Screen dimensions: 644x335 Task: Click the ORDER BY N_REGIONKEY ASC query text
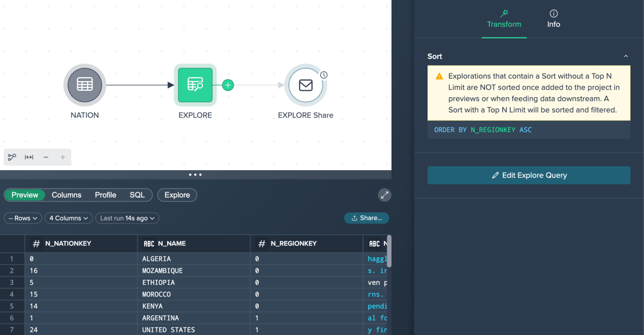(483, 130)
